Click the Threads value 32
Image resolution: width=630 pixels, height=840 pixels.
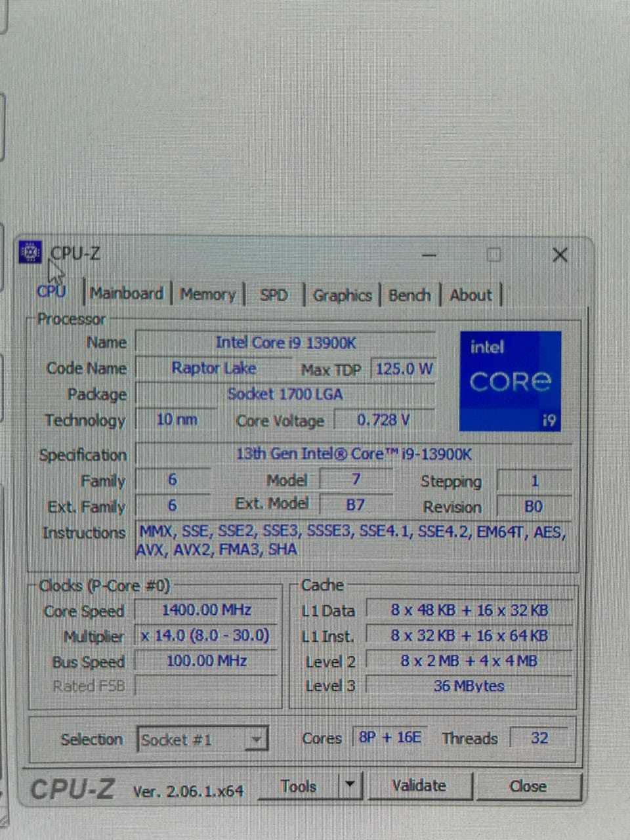[539, 738]
